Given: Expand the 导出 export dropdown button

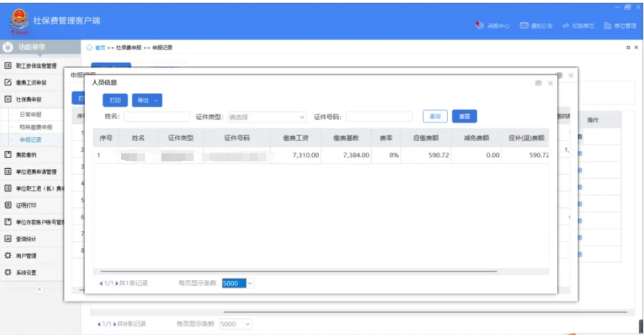Looking at the screenshot, I should tap(147, 100).
